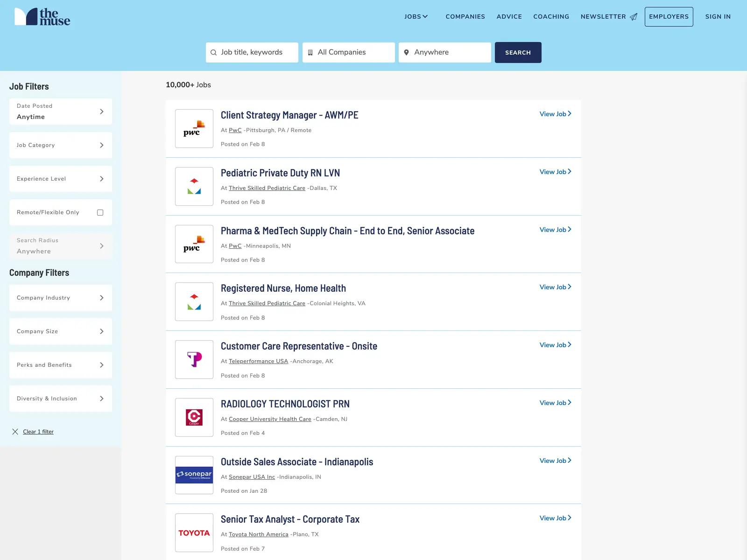The image size is (747, 560).
Task: Expand the Date Posted filter
Action: click(x=61, y=112)
